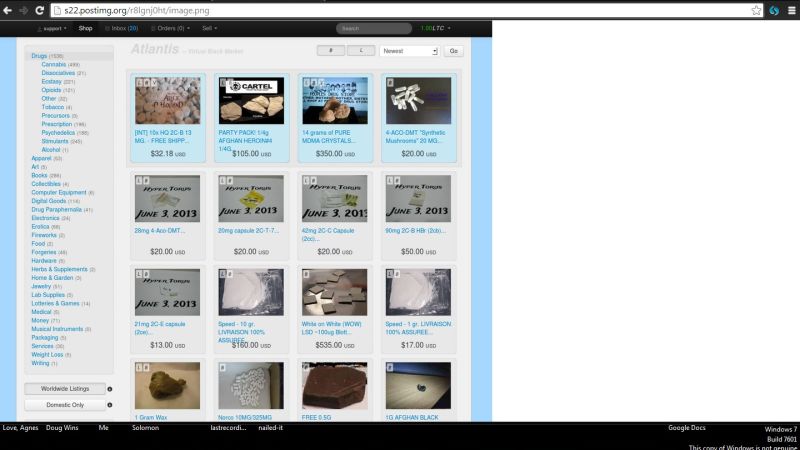Open the Fireworks category
This screenshot has width=800, height=450.
click(44, 236)
